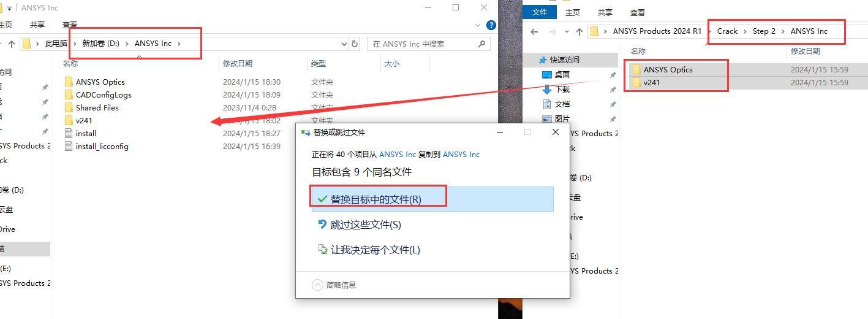Open 主页 tab in right Explorer window

click(x=573, y=12)
